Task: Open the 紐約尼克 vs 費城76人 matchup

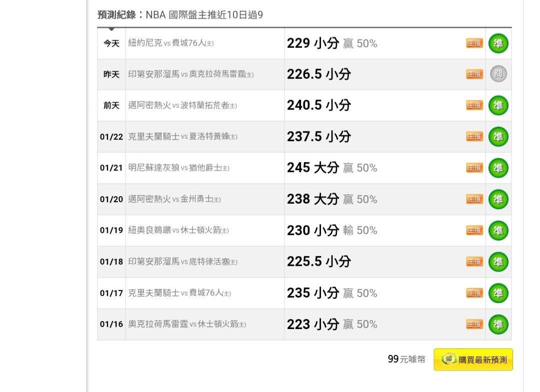Action: pyautogui.click(x=170, y=43)
